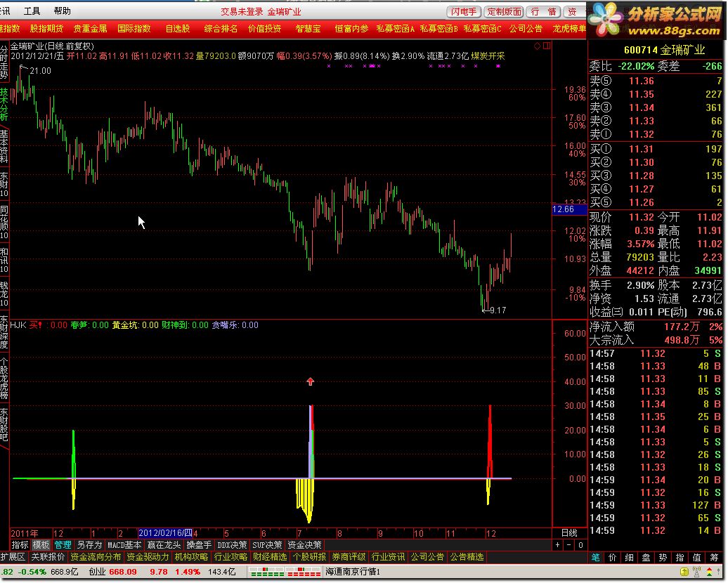Viewport: 728px width, 583px height.
Task: Select the 筹 tab in the quote panel
Action: [713, 558]
